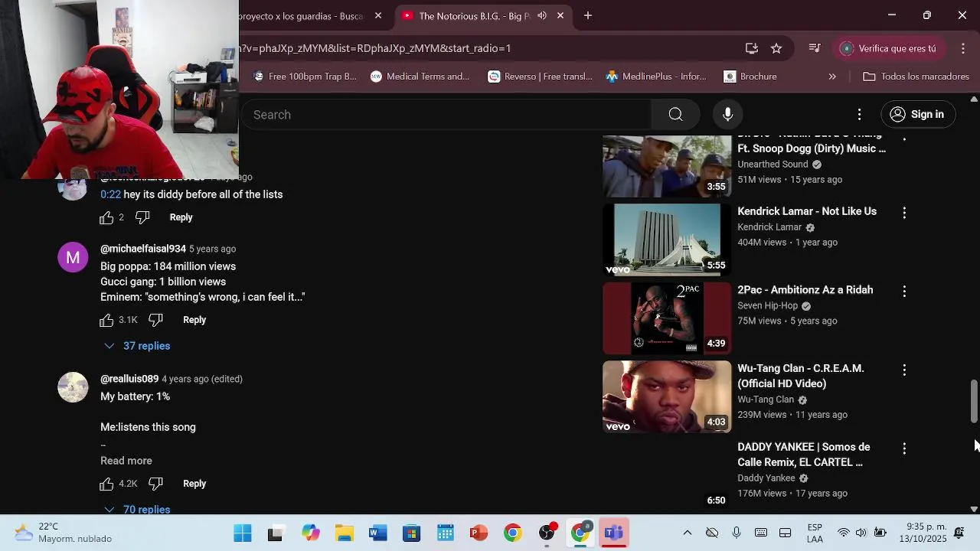
Task: Open Unearthed Sound channel name
Action: [x=773, y=165]
